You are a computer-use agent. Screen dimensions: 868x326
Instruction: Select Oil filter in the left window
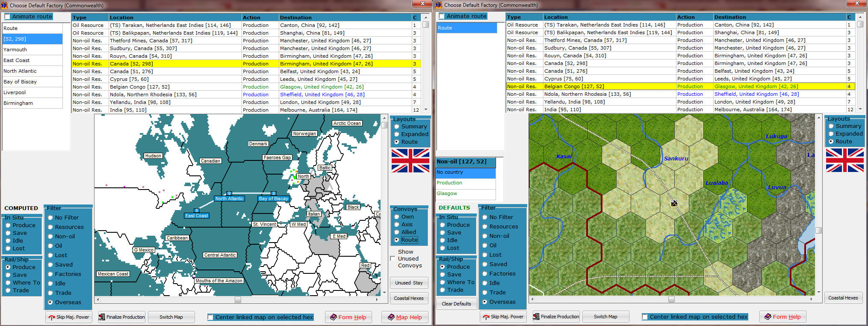tap(50, 246)
